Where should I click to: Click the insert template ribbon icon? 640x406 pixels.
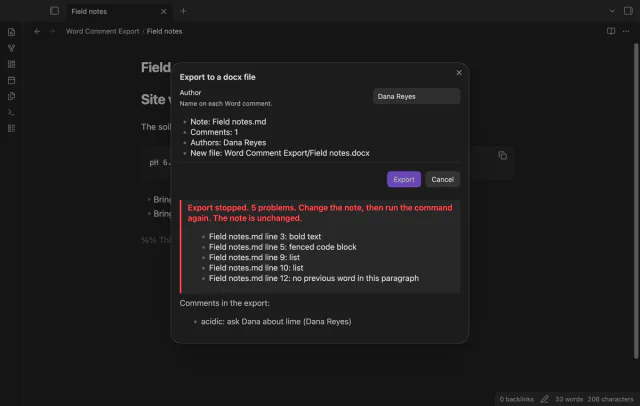(x=11, y=96)
